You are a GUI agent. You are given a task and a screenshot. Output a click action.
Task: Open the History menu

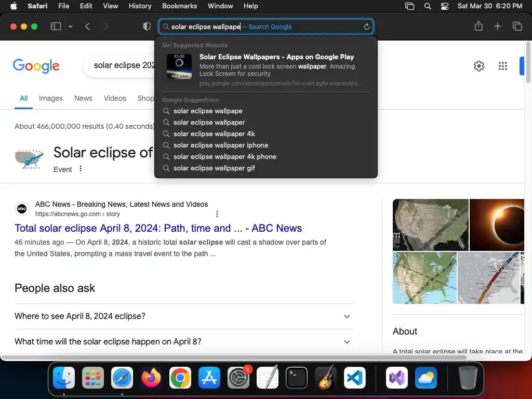point(140,6)
